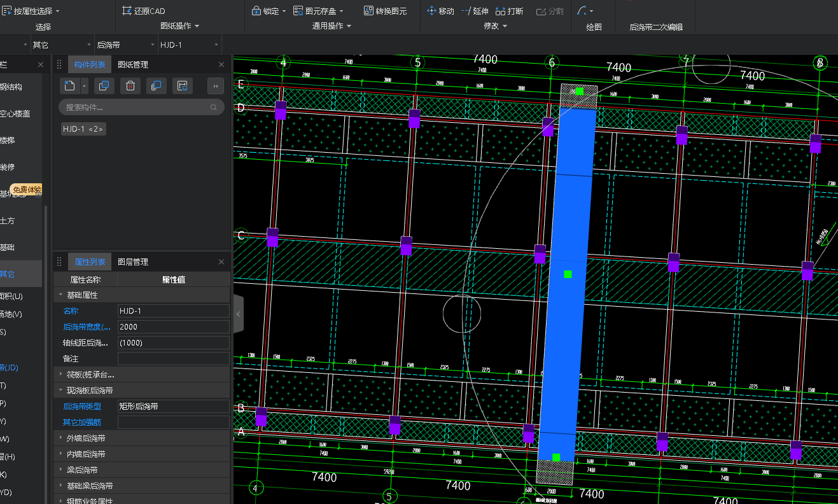Select the 延伸 extend tool
The width and height of the screenshot is (838, 504).
(475, 11)
